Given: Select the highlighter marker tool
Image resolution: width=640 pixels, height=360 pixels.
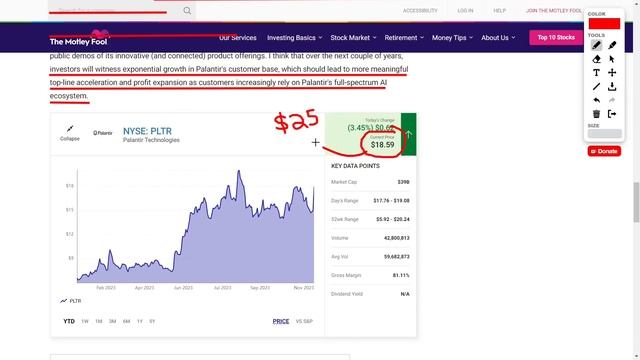Looking at the screenshot, I should pos(612,45).
